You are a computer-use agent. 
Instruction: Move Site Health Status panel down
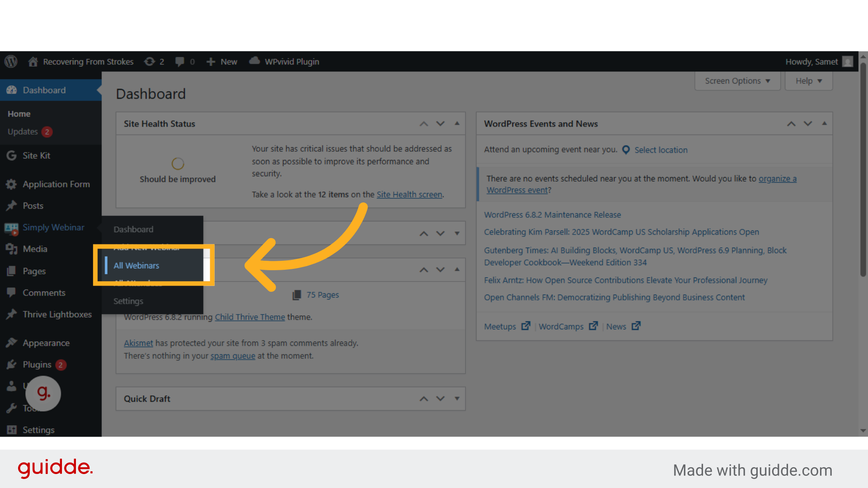tap(440, 124)
